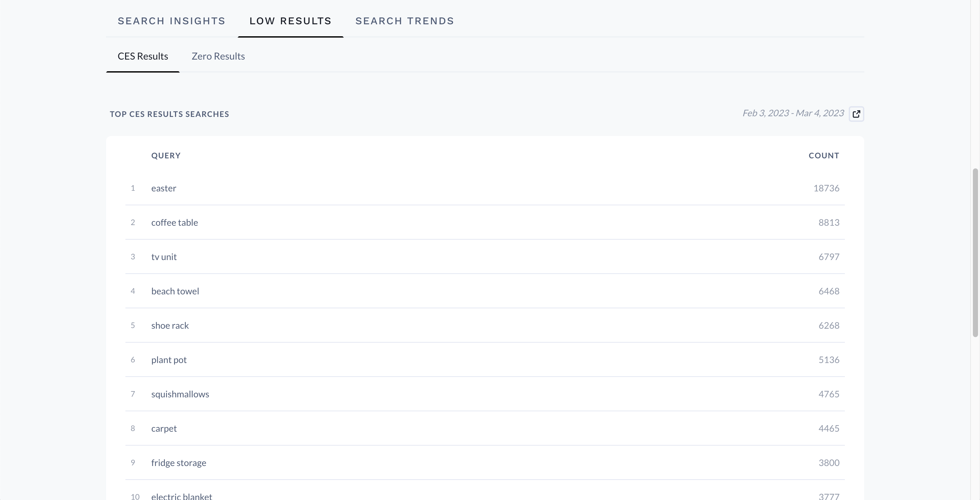Click the count value 6468
Viewport: 980px width, 500px height.
point(829,291)
